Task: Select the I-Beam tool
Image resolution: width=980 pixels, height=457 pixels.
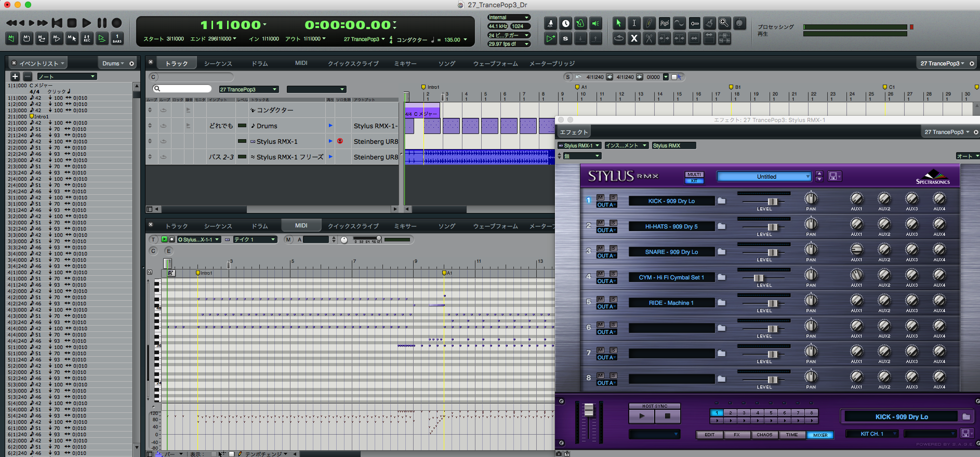Action: [634, 23]
